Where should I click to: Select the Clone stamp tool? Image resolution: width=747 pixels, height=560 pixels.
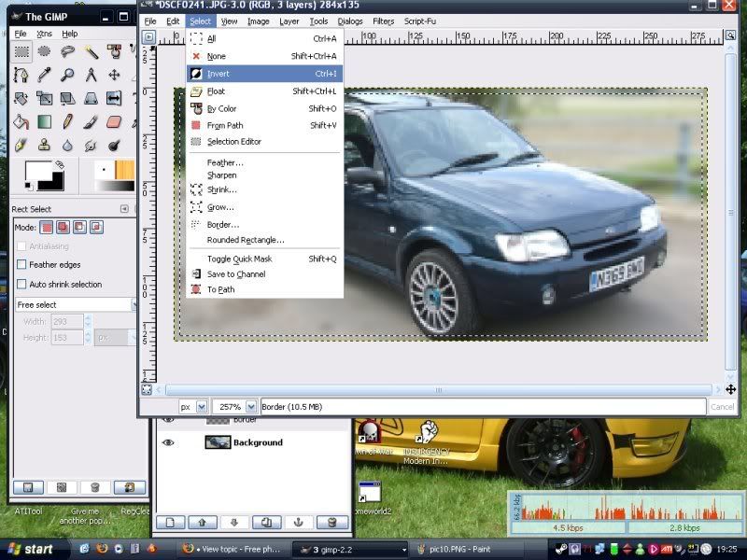pyautogui.click(x=44, y=146)
